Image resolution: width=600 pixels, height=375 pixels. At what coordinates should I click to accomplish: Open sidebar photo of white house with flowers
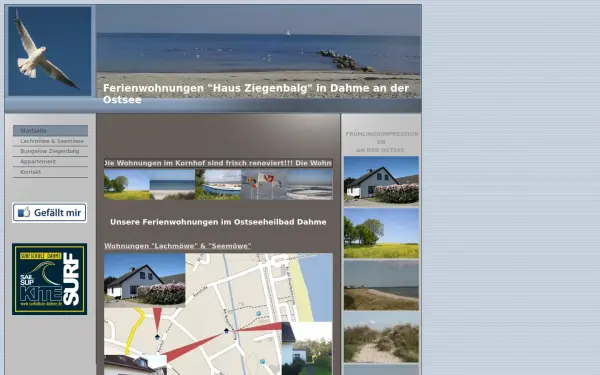(381, 180)
